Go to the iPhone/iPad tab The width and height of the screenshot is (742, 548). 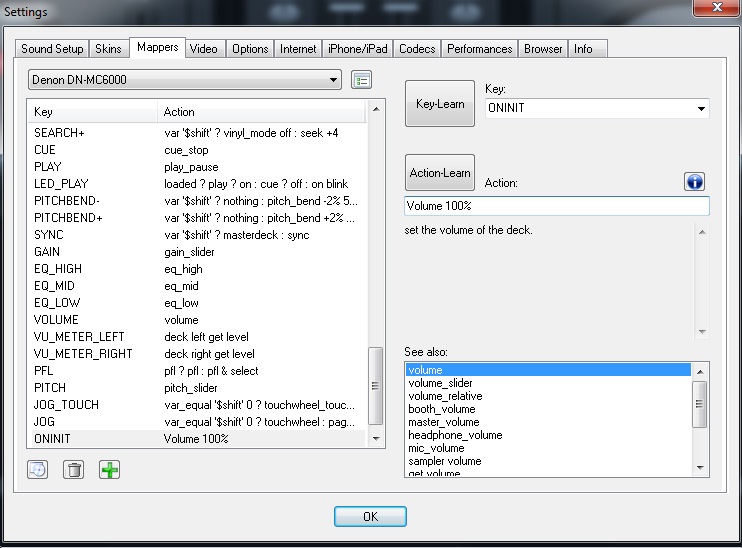point(358,49)
